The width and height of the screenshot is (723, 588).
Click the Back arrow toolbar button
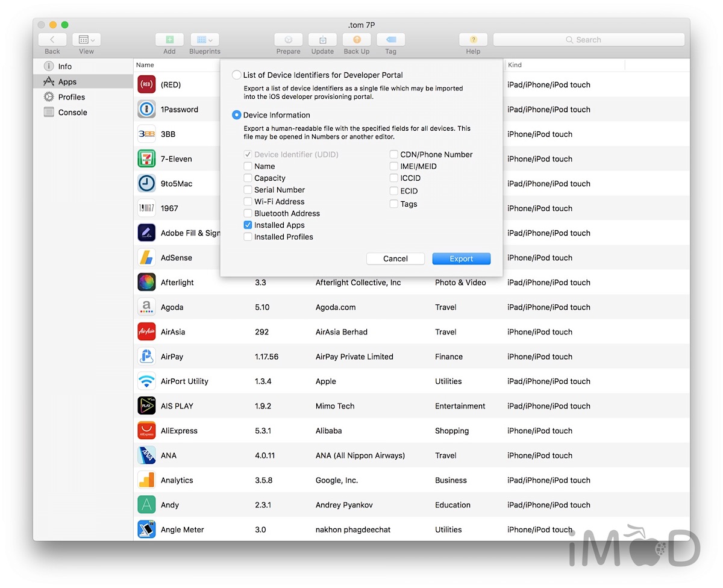tap(52, 40)
